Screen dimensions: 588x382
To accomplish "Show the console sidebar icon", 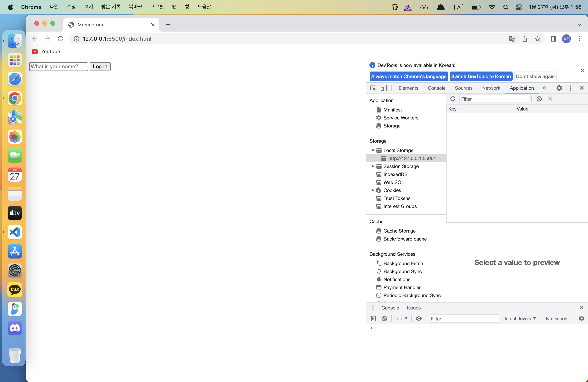I will [x=373, y=319].
